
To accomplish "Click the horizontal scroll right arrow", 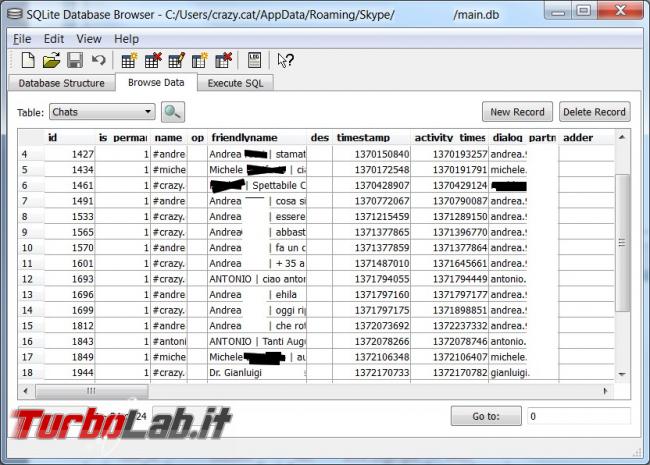I will [x=605, y=391].
